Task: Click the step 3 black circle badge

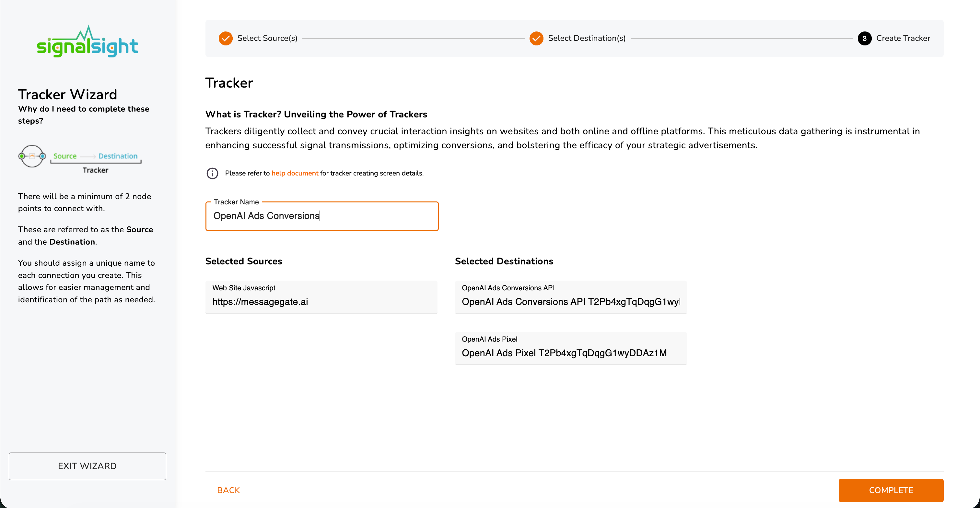Action: (864, 39)
